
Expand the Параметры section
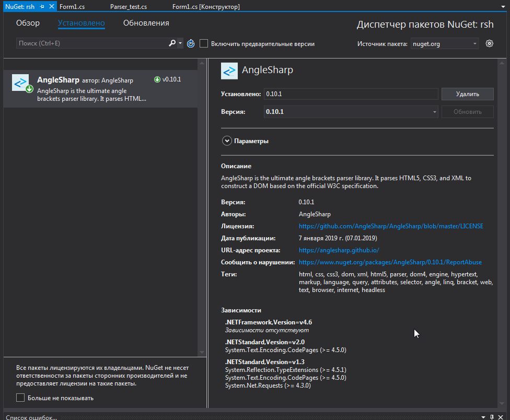point(227,141)
